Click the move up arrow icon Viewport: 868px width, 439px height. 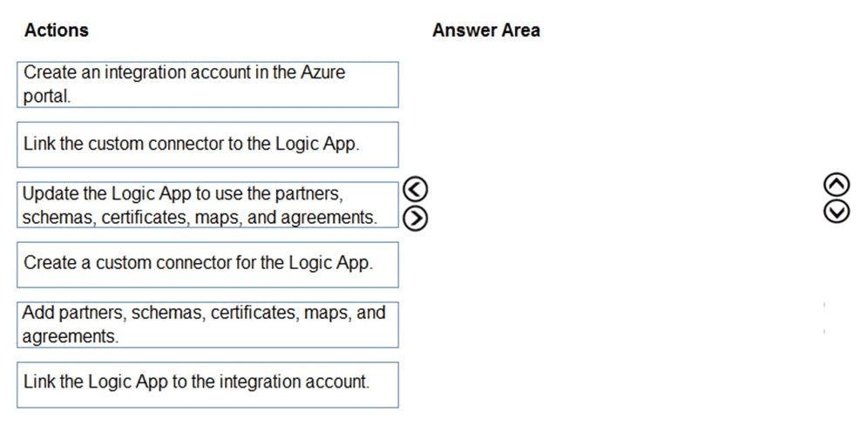tap(836, 185)
